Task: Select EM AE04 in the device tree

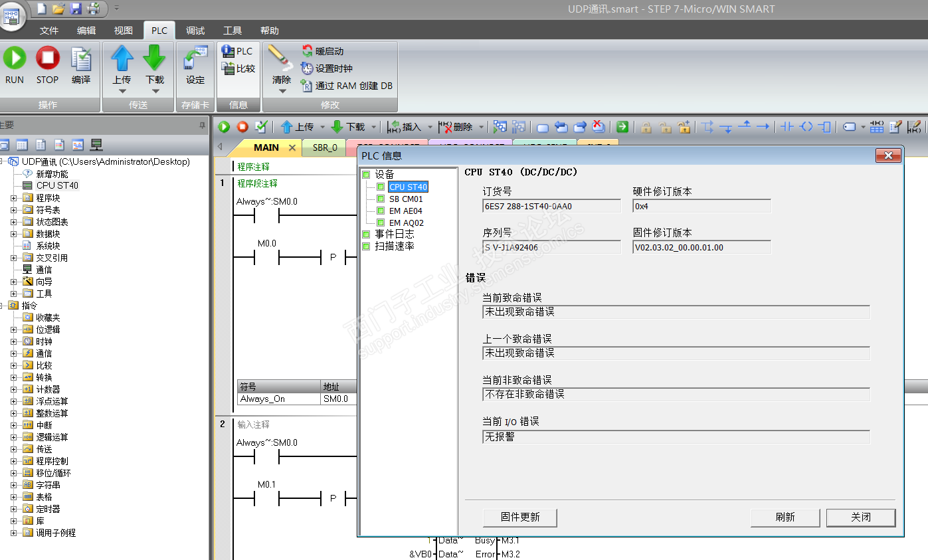Action: (406, 211)
